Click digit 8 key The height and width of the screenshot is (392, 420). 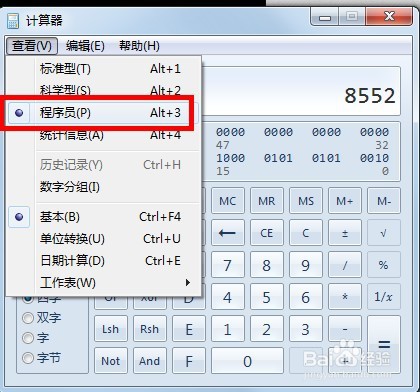tap(267, 265)
